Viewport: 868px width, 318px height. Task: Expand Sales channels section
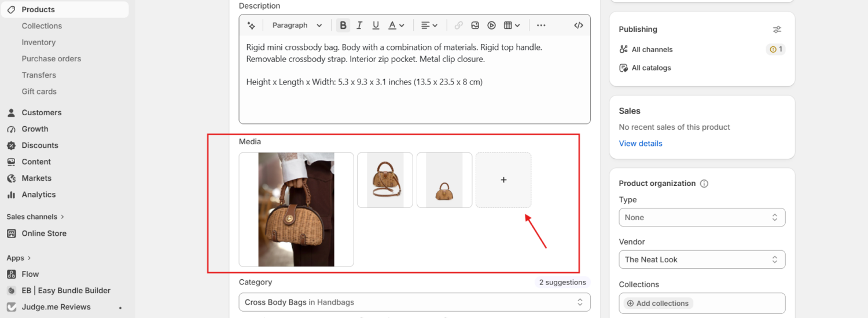coord(35,217)
